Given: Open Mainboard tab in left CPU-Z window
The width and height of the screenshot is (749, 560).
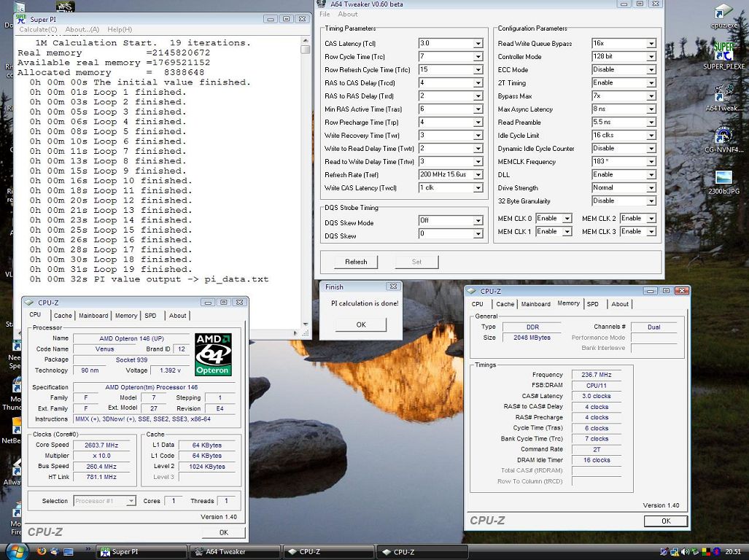Looking at the screenshot, I should coord(93,316).
